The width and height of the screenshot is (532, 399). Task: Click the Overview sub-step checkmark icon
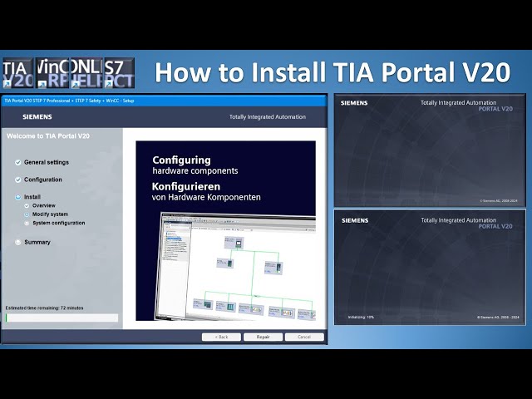coord(27,205)
